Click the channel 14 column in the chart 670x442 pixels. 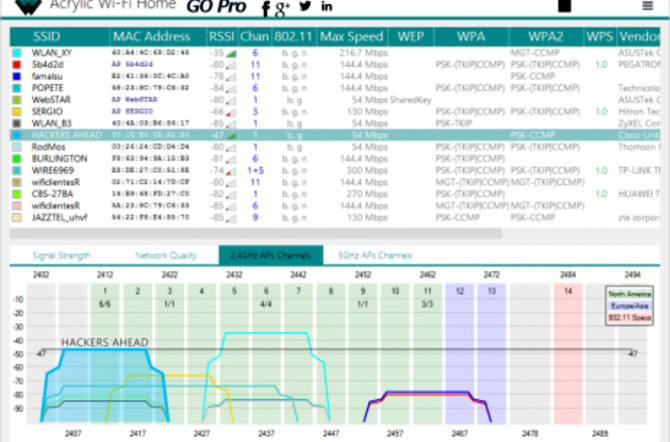(568, 353)
